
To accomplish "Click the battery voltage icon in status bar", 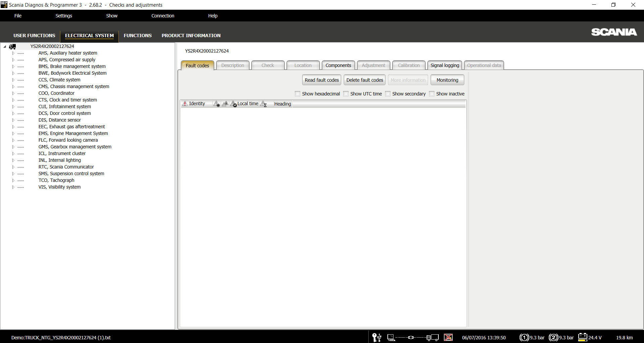I will [583, 337].
